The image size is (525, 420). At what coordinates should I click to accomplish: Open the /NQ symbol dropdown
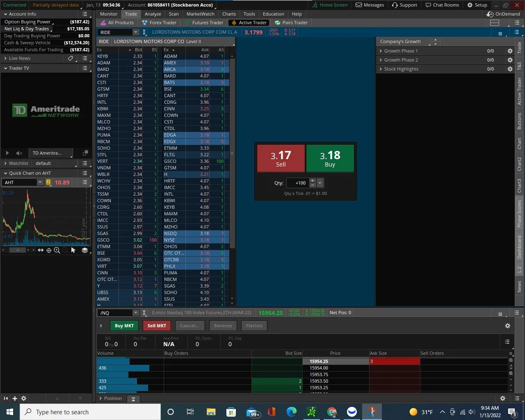coord(135,313)
